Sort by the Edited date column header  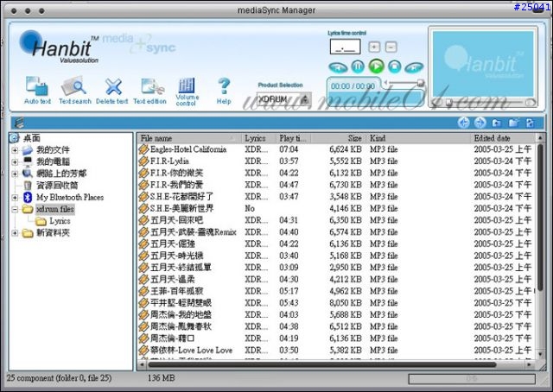[x=503, y=138]
